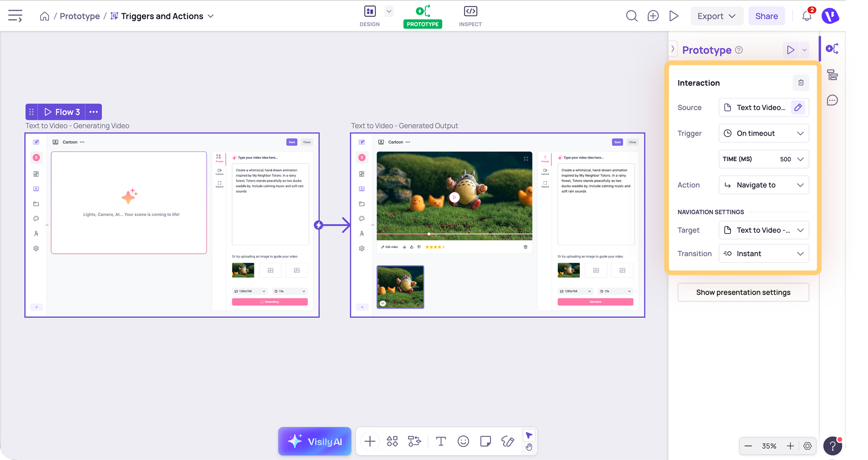Zoom out with the minus button
The height and width of the screenshot is (460, 868).
click(748, 446)
